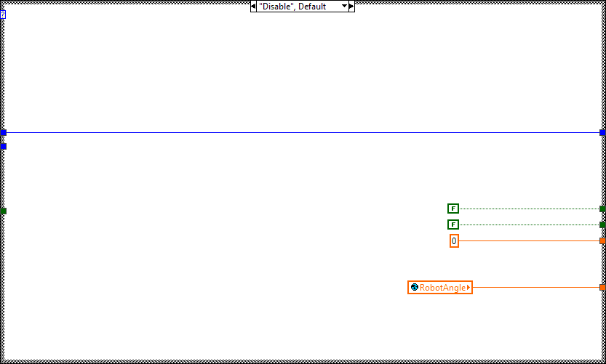Select blue output tunnel on right border

pos(602,132)
